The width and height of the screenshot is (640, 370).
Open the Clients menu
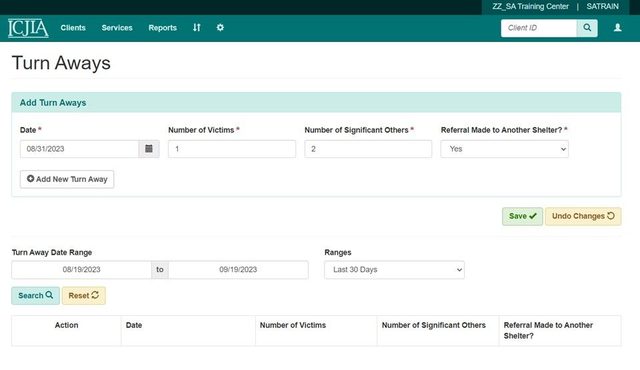[73, 28]
